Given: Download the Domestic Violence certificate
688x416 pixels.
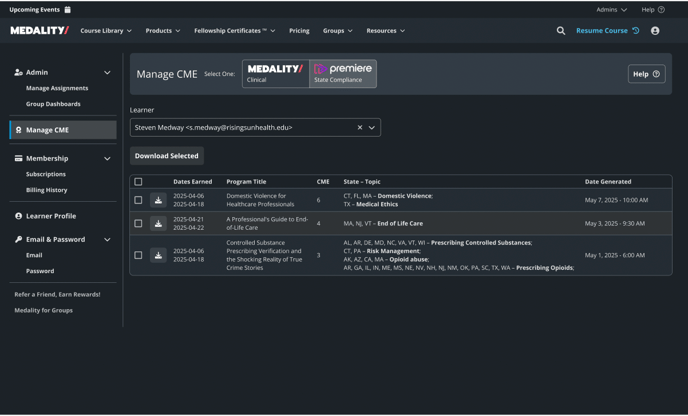Looking at the screenshot, I should (x=158, y=200).
